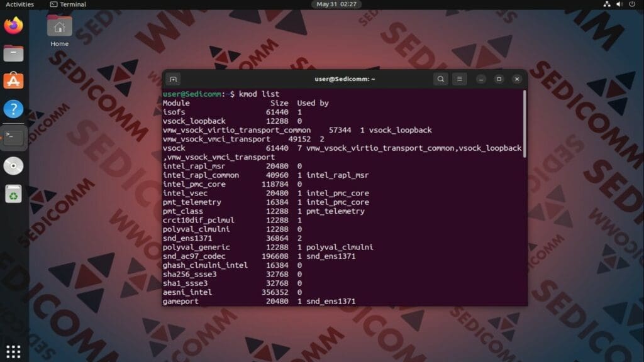Click 'pmt_class' module name

[183, 211]
